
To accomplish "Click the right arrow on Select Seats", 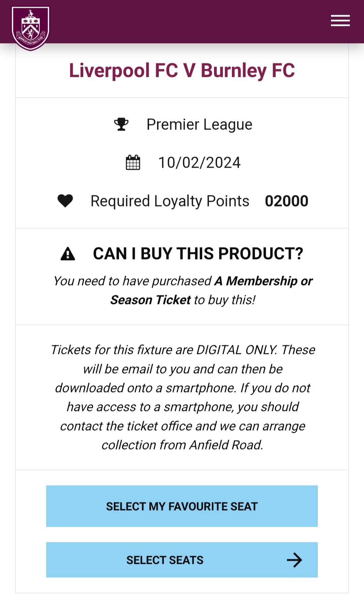I will pyautogui.click(x=294, y=560).
